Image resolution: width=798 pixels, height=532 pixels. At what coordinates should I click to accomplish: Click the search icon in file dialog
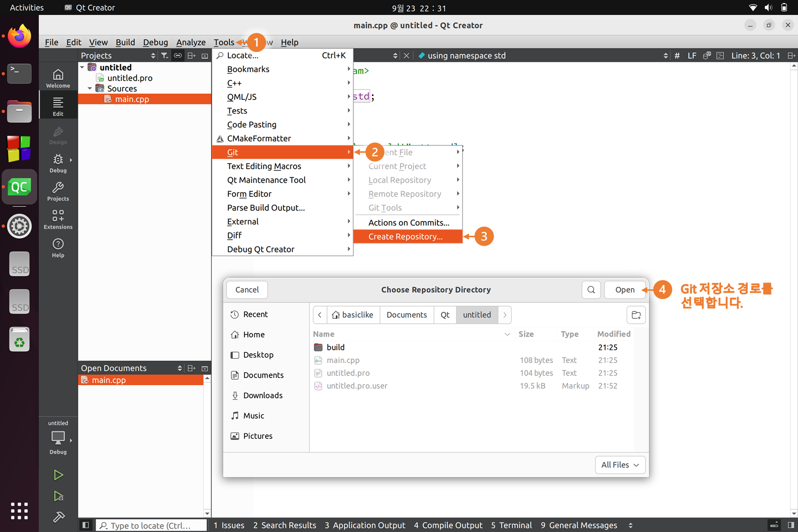pos(591,290)
